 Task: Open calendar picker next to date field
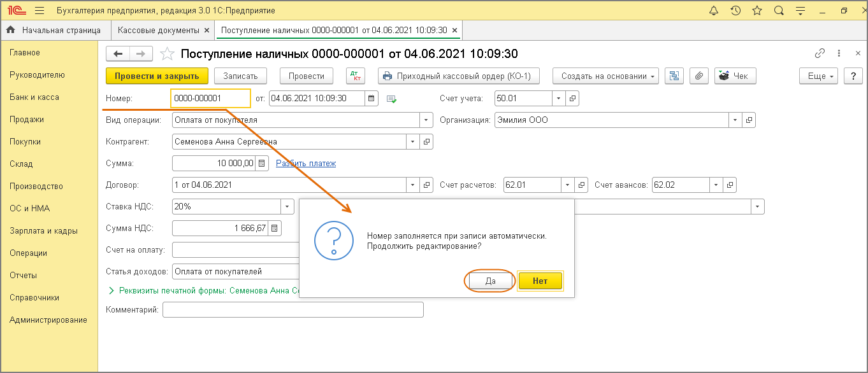click(x=372, y=99)
